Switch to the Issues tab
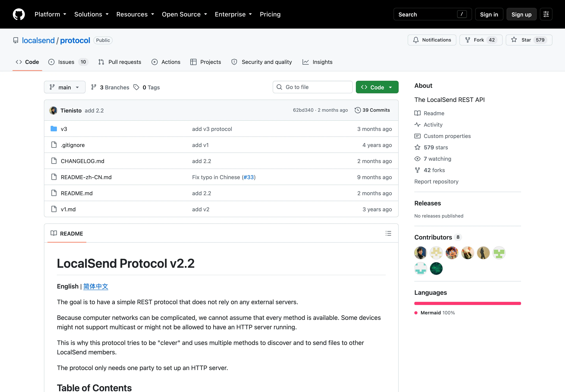565x392 pixels. (x=68, y=62)
